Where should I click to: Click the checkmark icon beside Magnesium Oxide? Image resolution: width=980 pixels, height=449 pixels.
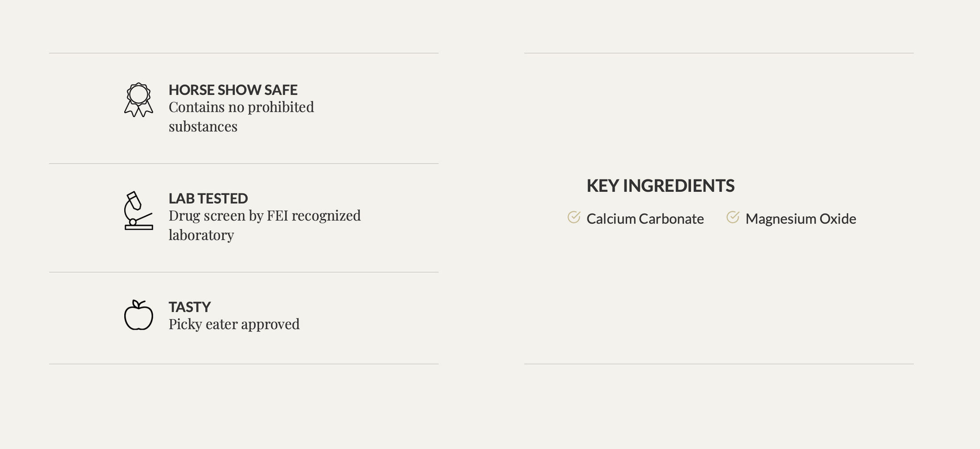tap(733, 217)
